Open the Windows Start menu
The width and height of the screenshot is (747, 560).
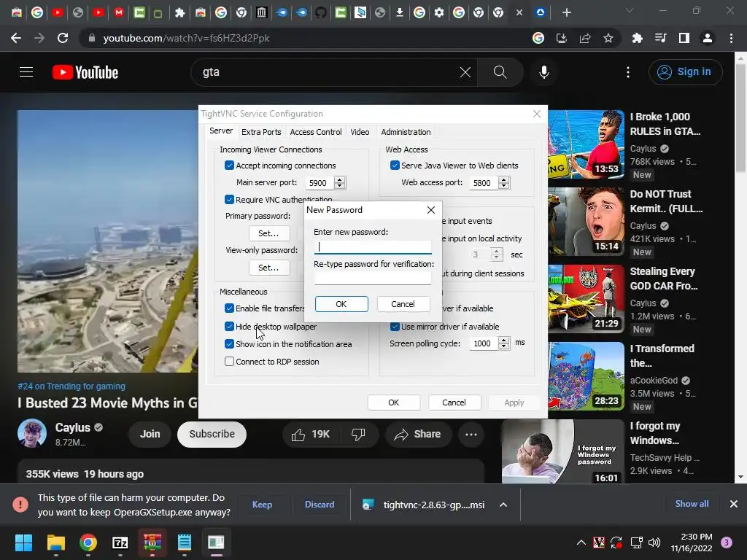point(23,542)
